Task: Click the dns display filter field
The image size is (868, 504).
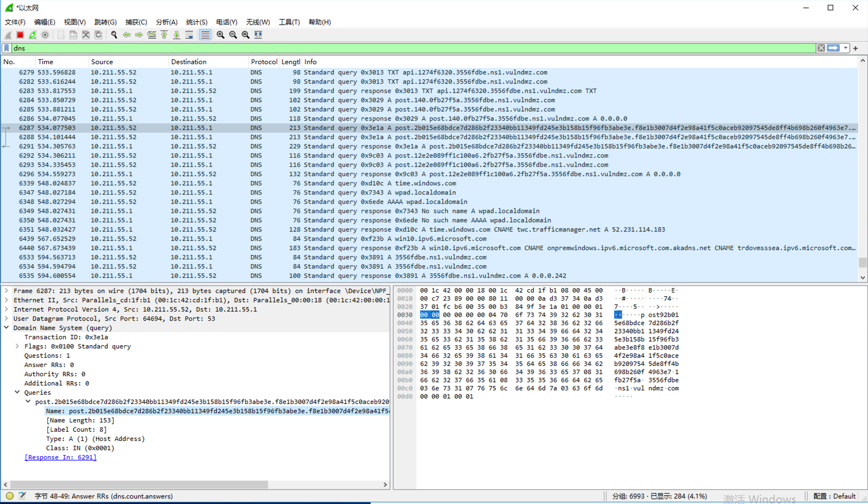Action: point(413,48)
